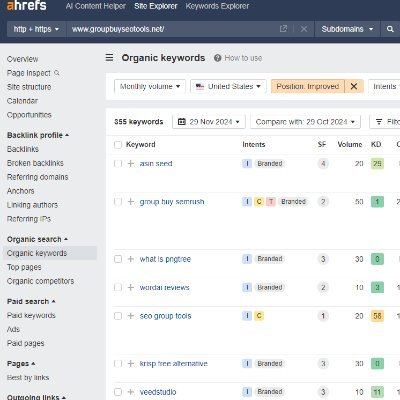Click the How to use help icon
The height and width of the screenshot is (400, 400).
tap(217, 58)
